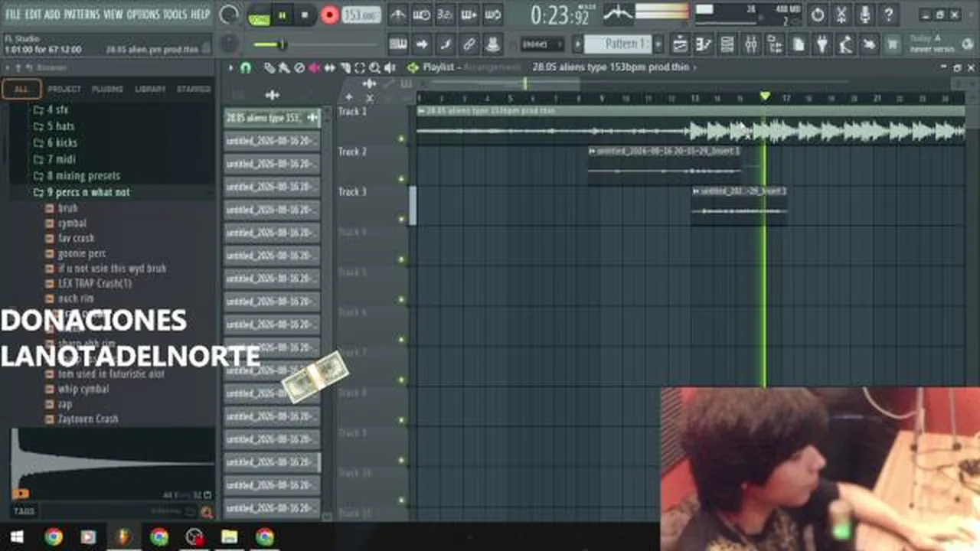Select the goonie perc sample
Viewport: 980px width, 551px height.
(x=81, y=253)
